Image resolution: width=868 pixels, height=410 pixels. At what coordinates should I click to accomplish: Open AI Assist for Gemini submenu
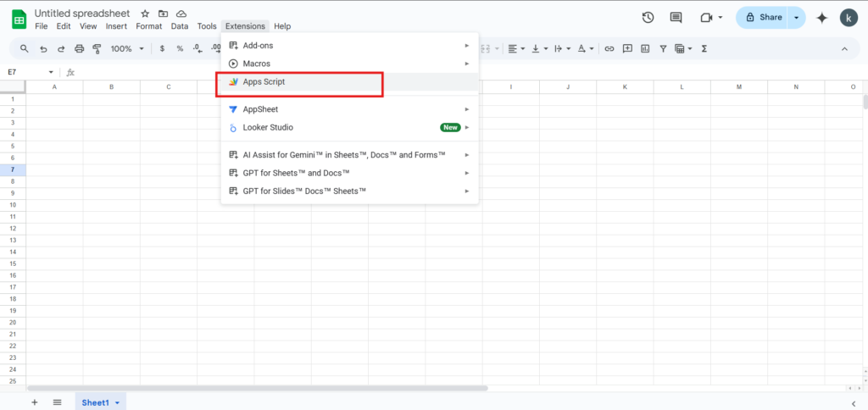349,155
